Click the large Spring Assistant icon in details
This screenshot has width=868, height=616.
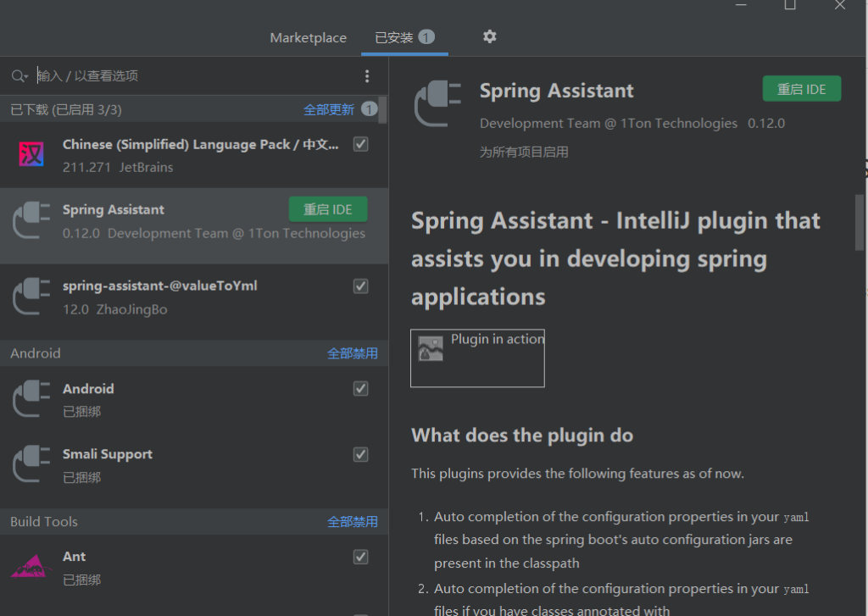click(x=438, y=103)
